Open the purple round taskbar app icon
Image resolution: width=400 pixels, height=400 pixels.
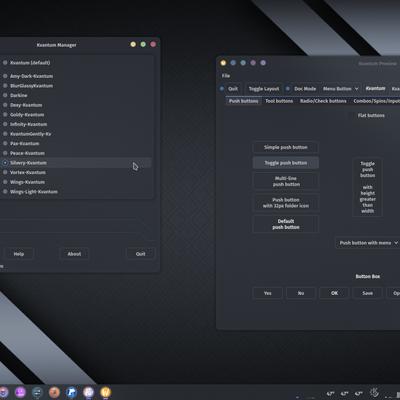click(x=20, y=392)
